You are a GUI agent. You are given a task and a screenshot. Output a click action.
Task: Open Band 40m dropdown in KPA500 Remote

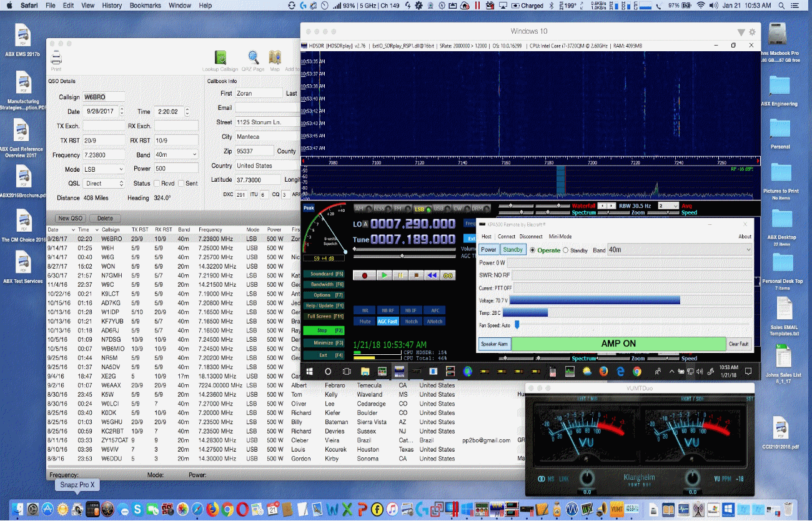[x=680, y=250]
